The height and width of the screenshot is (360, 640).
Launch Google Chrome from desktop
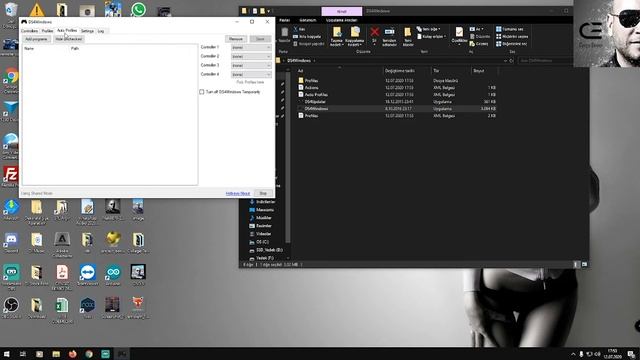pyautogui.click(x=11, y=76)
